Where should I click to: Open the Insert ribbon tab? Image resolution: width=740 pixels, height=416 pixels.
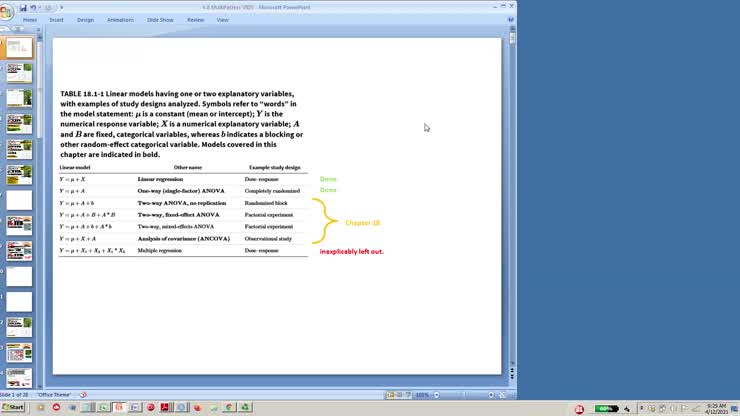point(56,20)
